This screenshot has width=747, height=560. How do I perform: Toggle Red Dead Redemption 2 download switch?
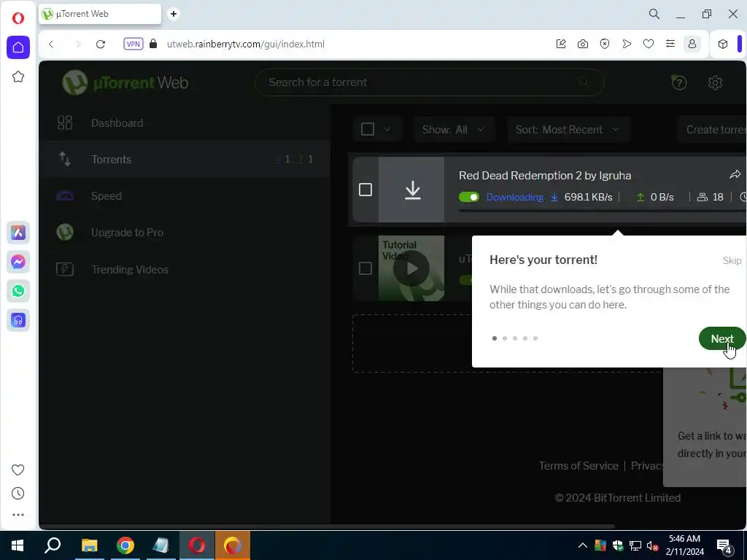469,197
